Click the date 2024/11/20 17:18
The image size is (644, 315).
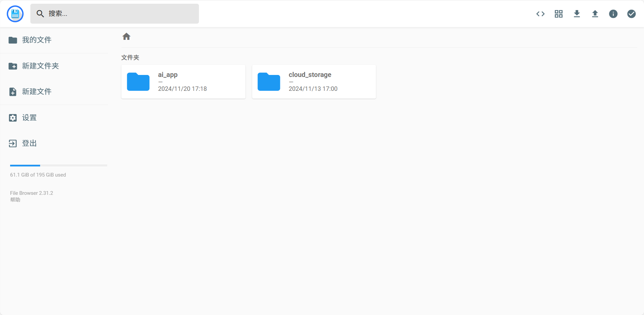pos(182,89)
